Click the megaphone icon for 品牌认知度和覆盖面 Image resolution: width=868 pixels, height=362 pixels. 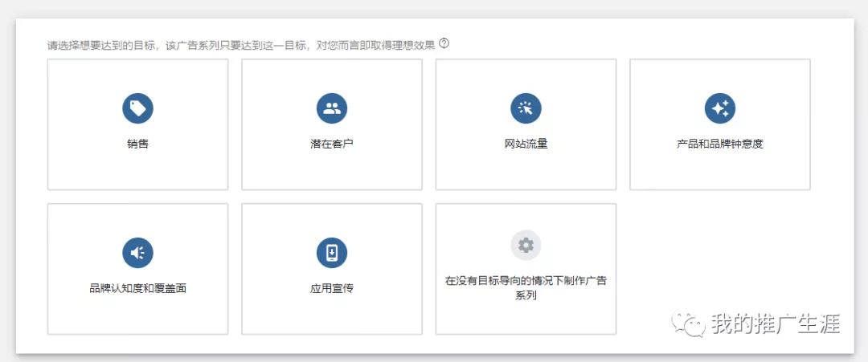(137, 253)
